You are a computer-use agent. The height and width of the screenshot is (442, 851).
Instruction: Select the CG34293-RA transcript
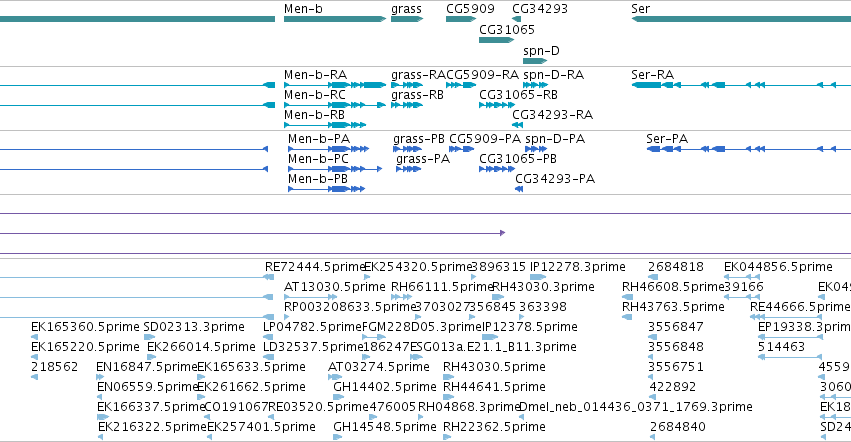(517, 125)
